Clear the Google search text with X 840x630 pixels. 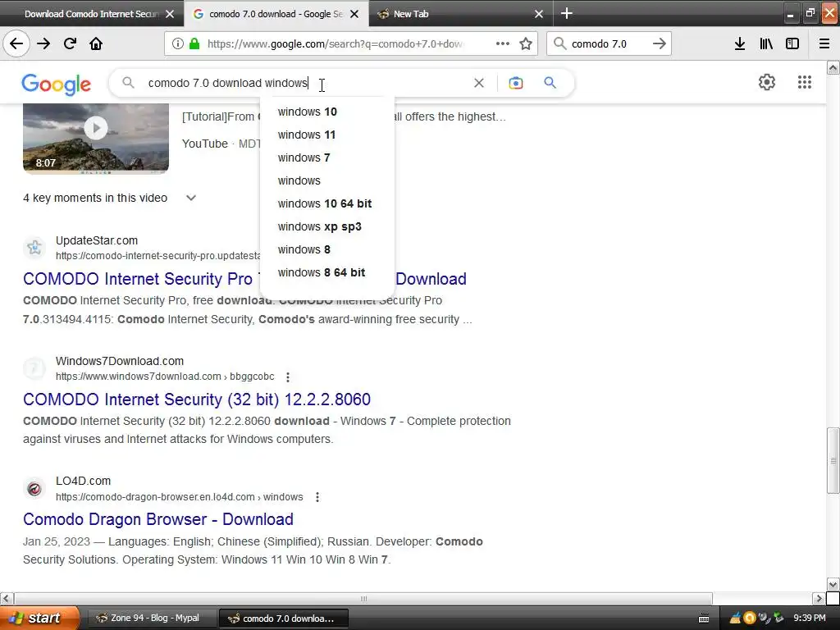(479, 83)
